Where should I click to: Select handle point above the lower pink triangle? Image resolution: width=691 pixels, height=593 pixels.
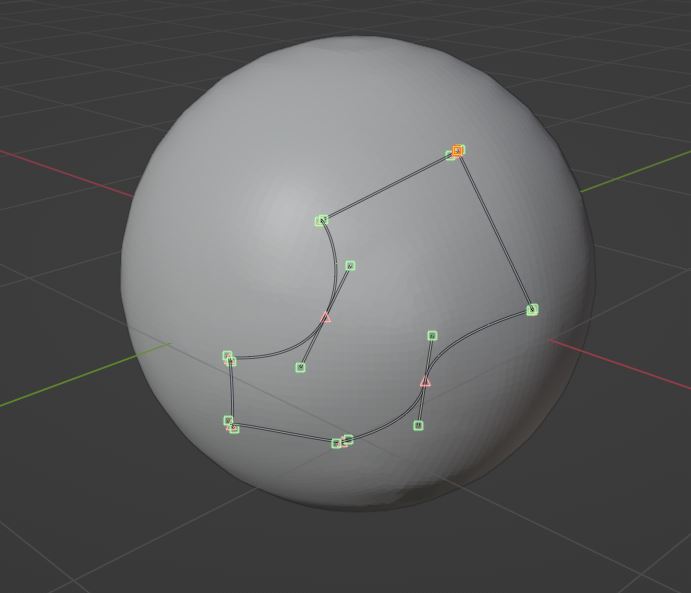(432, 336)
